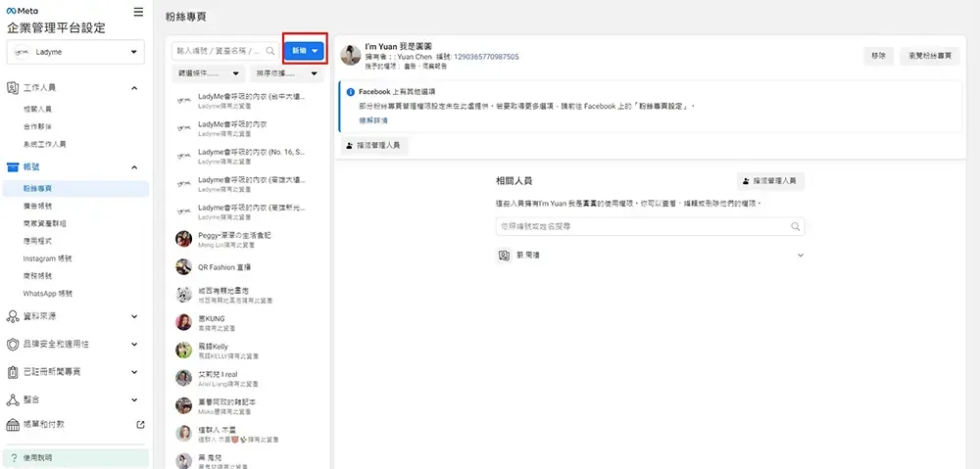Select 粉絲專頁 in the sidebar
980x469 pixels.
tap(75, 189)
